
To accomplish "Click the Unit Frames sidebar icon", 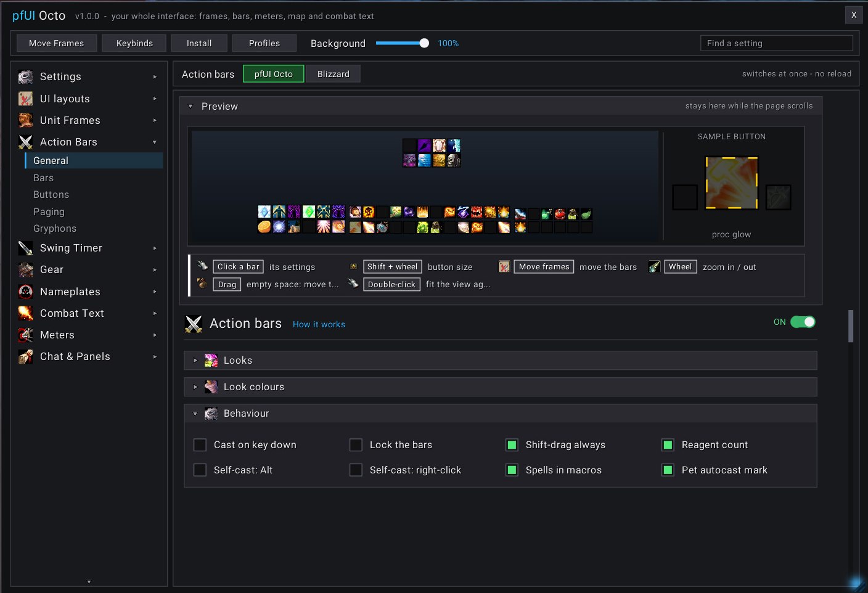I will tap(25, 120).
